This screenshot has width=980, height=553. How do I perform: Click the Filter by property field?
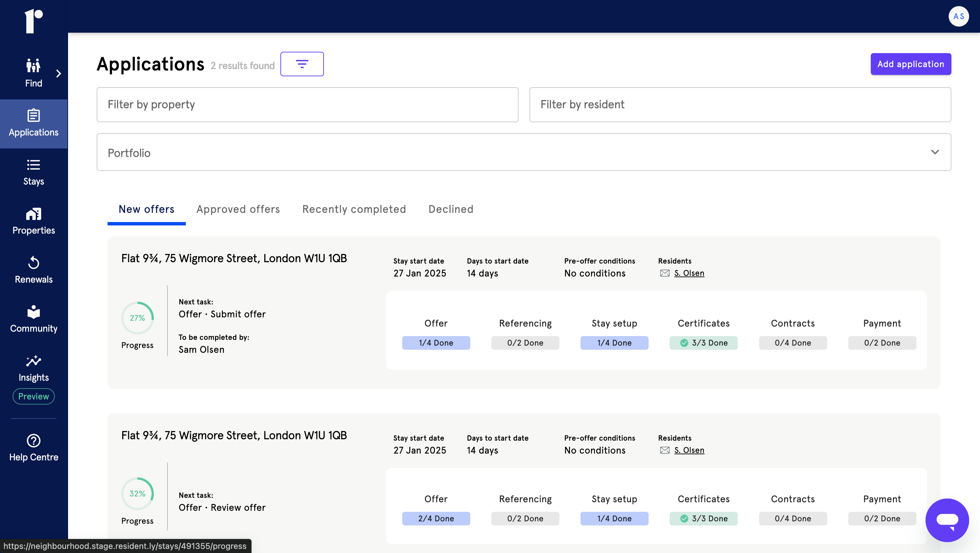point(307,105)
